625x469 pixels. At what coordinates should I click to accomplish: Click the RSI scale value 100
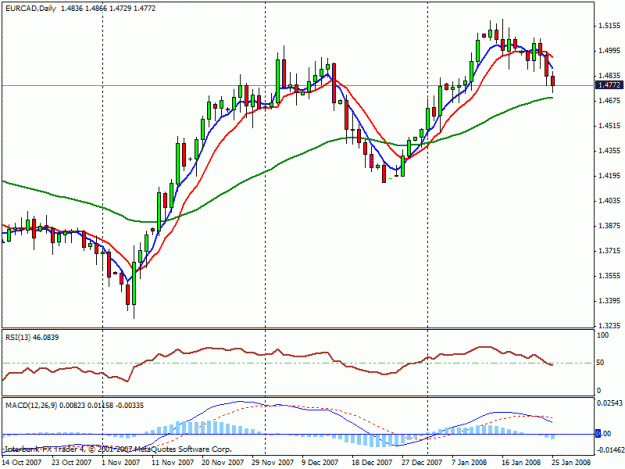[603, 336]
